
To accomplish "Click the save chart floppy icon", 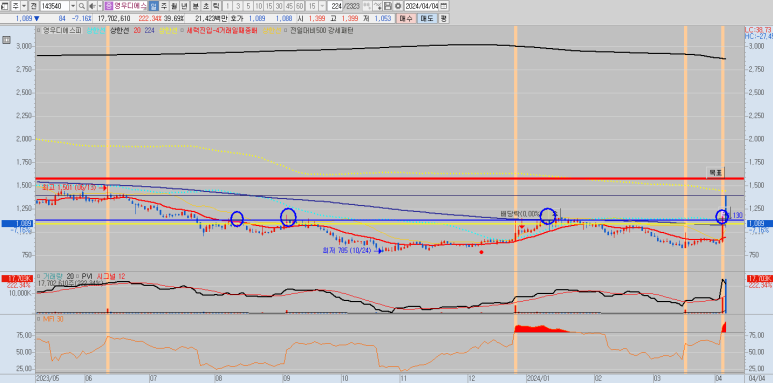I will (x=388, y=6).
